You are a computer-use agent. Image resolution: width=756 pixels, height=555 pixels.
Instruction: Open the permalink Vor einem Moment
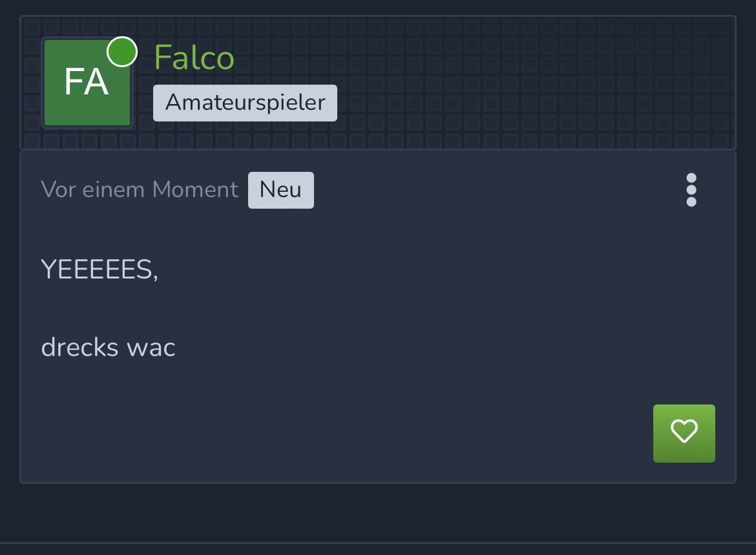coord(140,189)
